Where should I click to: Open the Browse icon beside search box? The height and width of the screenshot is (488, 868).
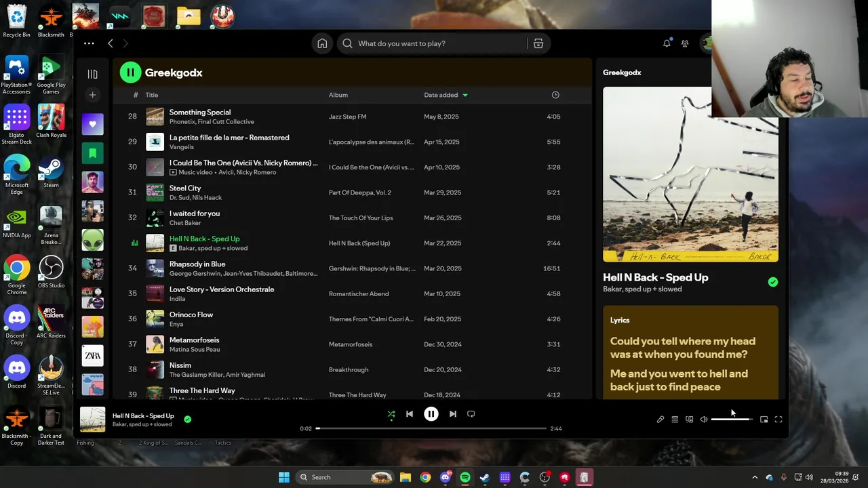(x=538, y=43)
